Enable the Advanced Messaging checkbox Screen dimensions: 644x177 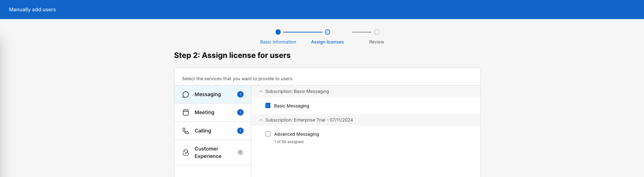[x=268, y=134]
